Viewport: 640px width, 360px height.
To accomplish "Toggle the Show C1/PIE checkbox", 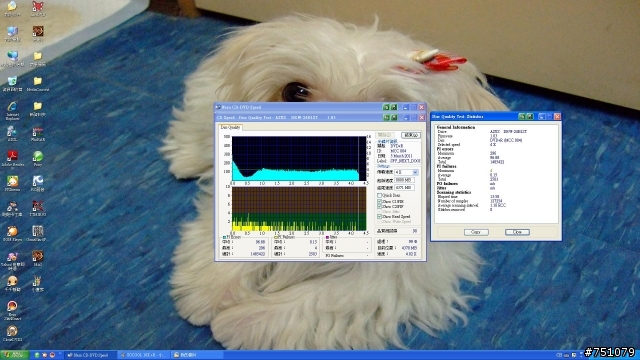I will 380,202.
